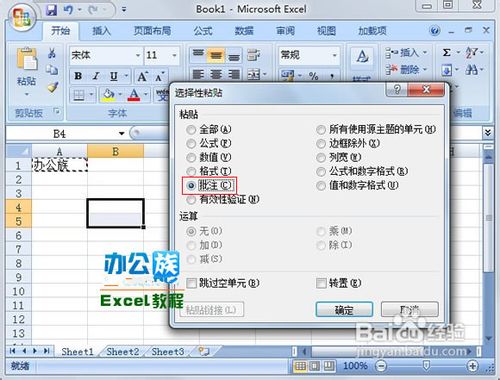This screenshot has height=380, width=500.
Task: Toggle italic formatting
Action: point(96,76)
